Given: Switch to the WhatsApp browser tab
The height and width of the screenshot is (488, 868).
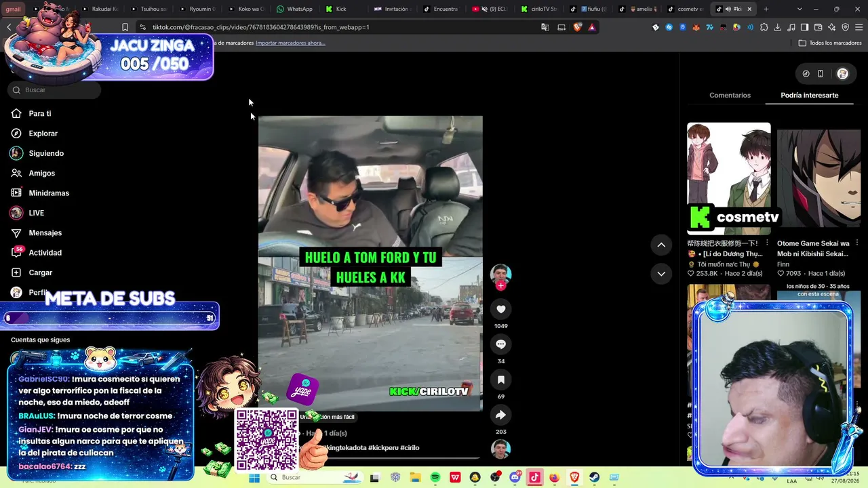Looking at the screenshot, I should pos(294,9).
